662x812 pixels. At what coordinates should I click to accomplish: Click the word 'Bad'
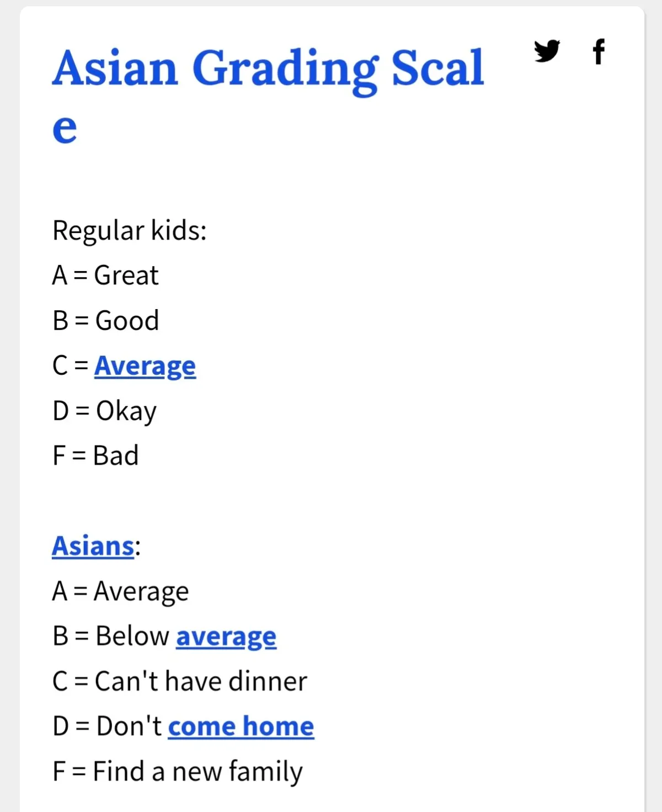(x=116, y=456)
